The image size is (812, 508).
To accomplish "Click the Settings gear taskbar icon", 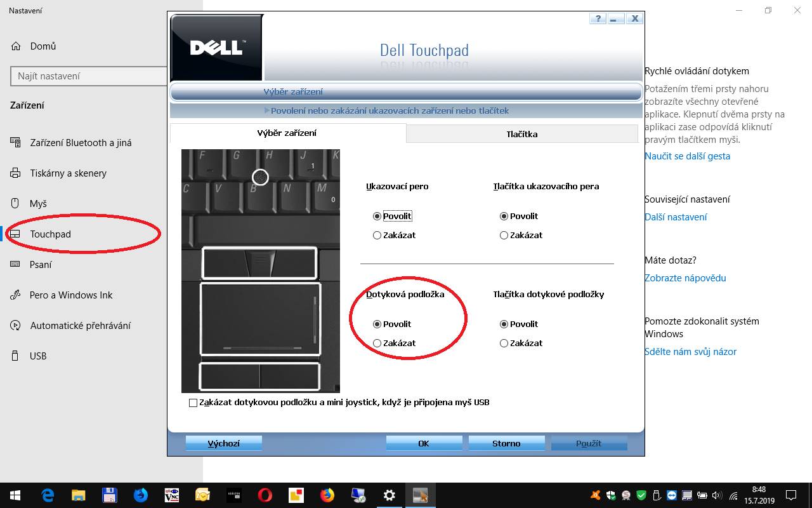I will pos(389,495).
